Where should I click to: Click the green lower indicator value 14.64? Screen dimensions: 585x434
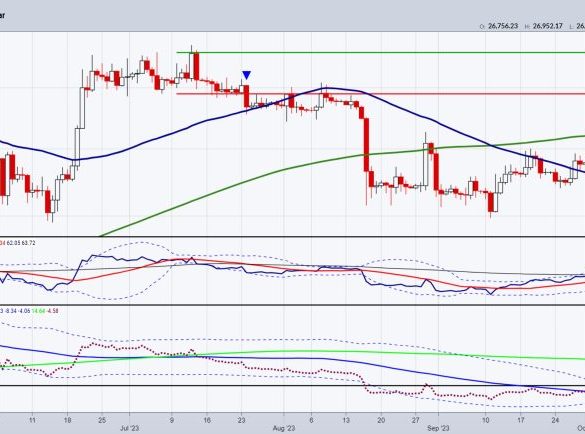[x=38, y=311]
